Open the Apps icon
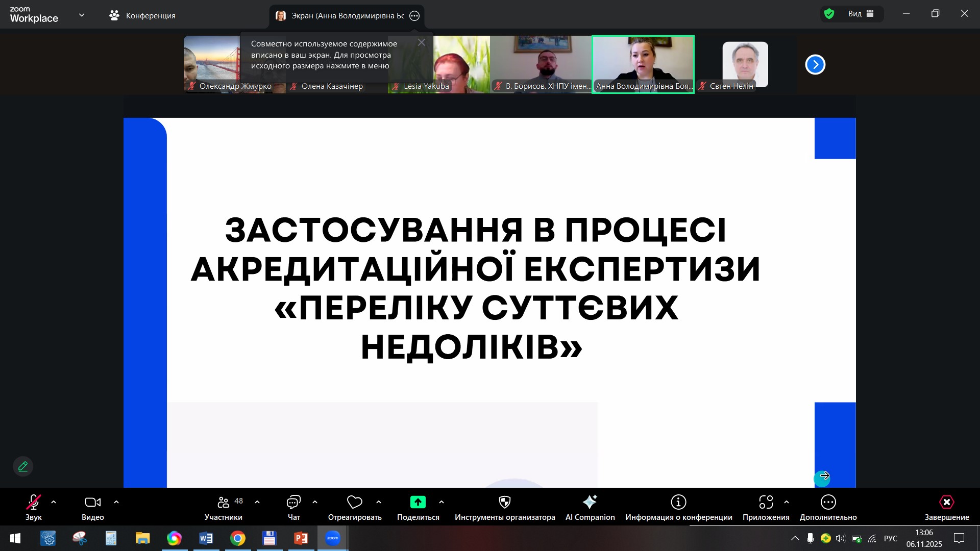 [x=766, y=503]
